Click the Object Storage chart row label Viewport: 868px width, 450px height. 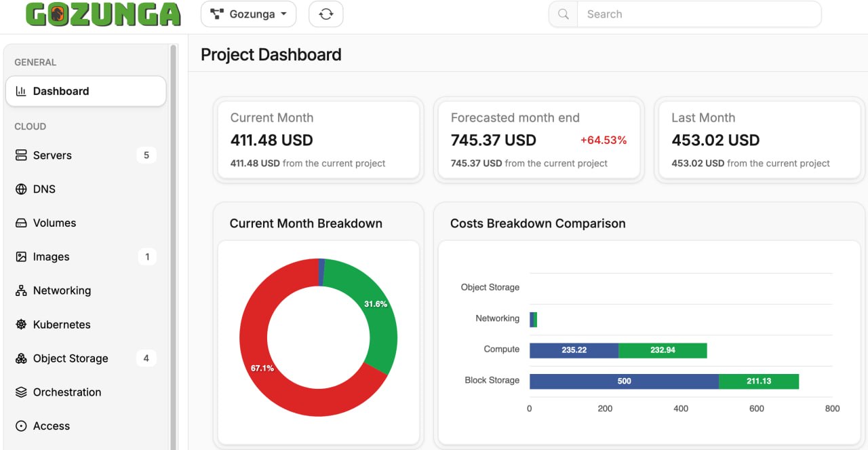pos(490,288)
